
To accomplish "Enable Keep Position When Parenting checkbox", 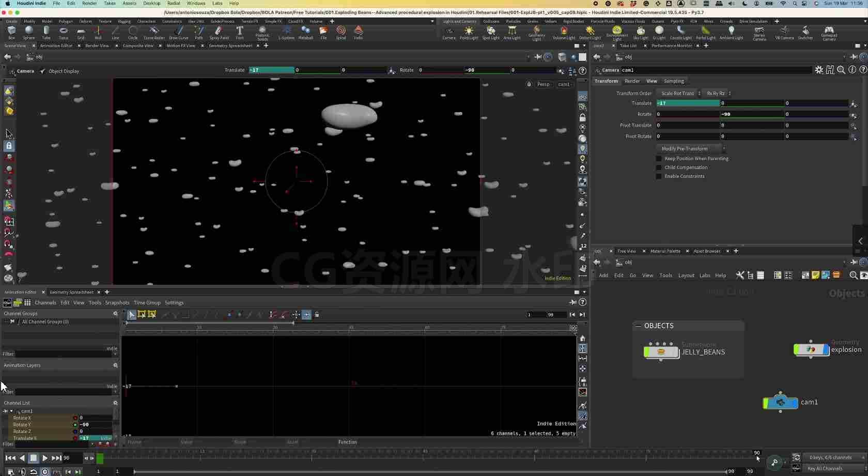I will click(659, 159).
